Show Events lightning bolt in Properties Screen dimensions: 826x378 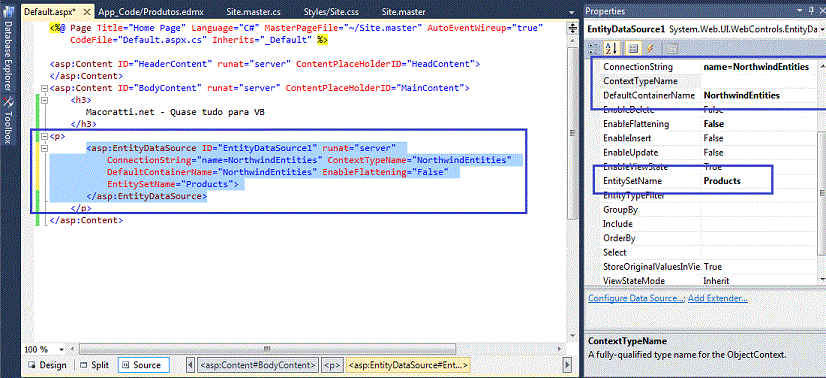[650, 48]
